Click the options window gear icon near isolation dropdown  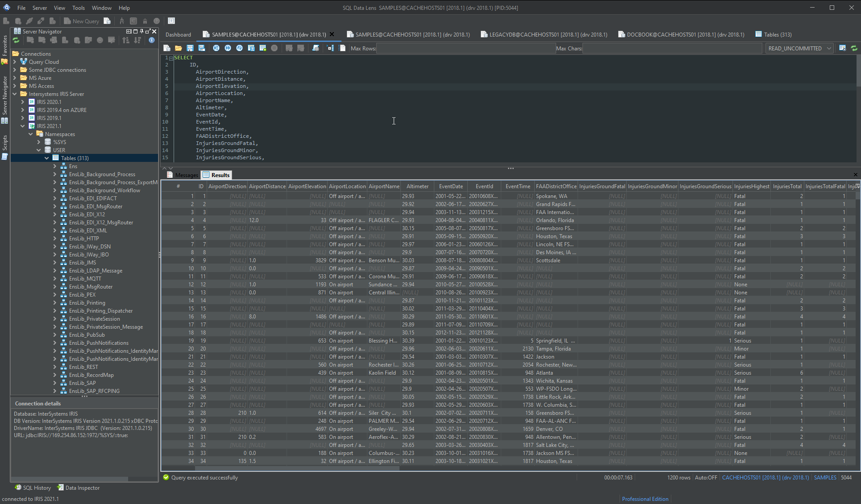click(x=842, y=48)
